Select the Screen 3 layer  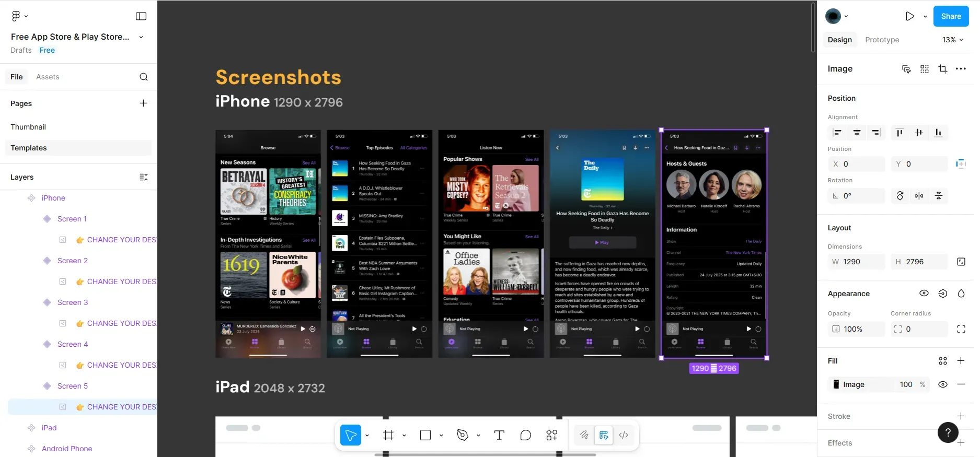pyautogui.click(x=73, y=302)
